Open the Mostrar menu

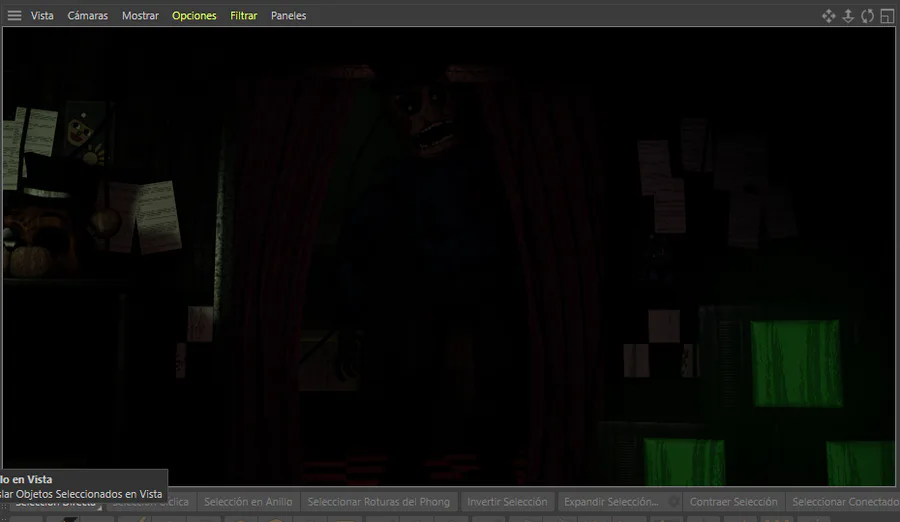(140, 16)
